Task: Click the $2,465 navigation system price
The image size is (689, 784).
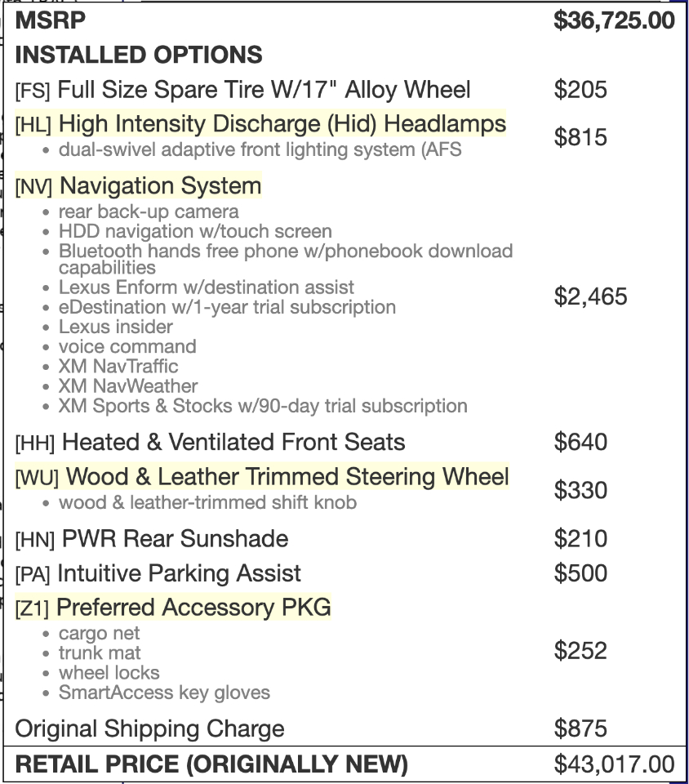Action: 590,296
